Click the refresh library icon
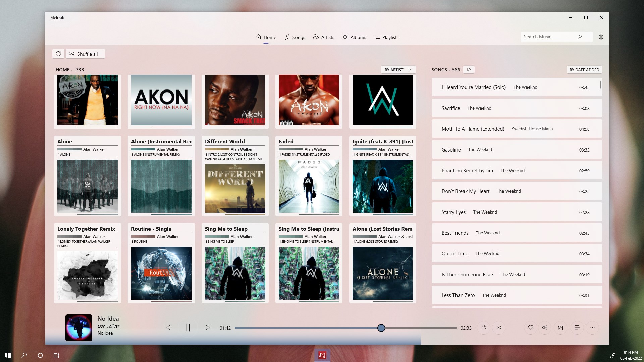This screenshot has height=362, width=644. point(58,54)
